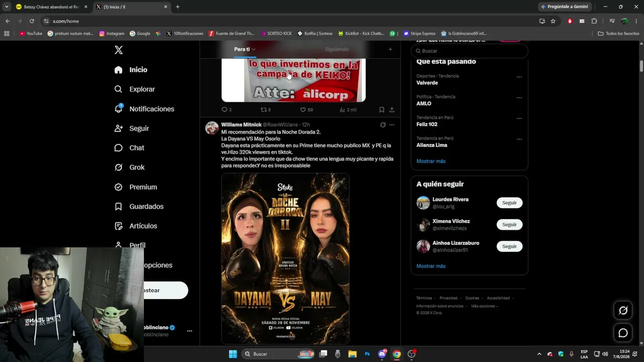644x362 pixels.
Task: Follow Ximena Vilchez
Action: pos(509,225)
